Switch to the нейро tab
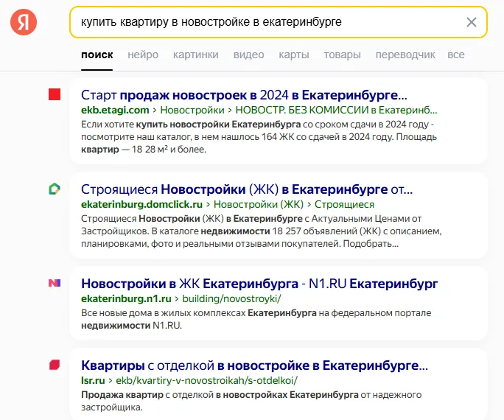 (x=143, y=55)
